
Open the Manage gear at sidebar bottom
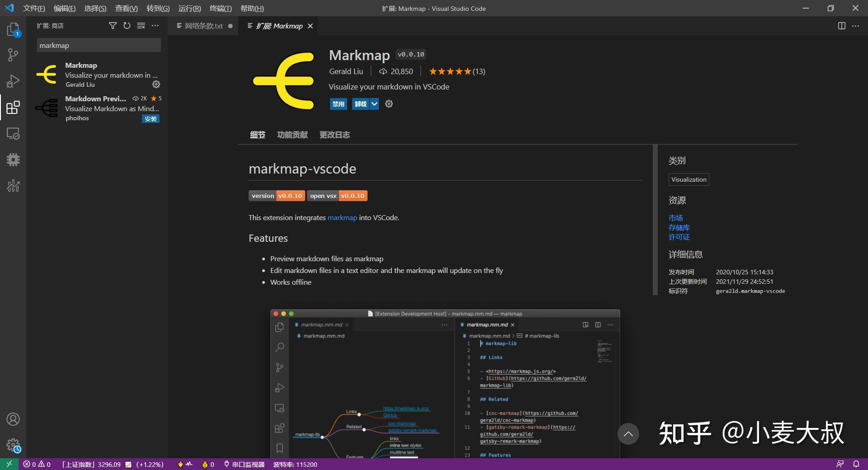[x=13, y=445]
